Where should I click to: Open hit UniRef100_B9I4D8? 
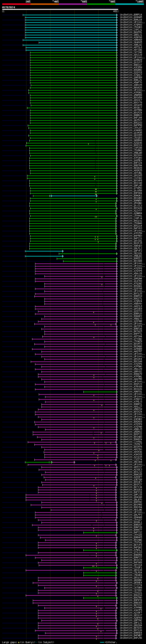(131, 261)
